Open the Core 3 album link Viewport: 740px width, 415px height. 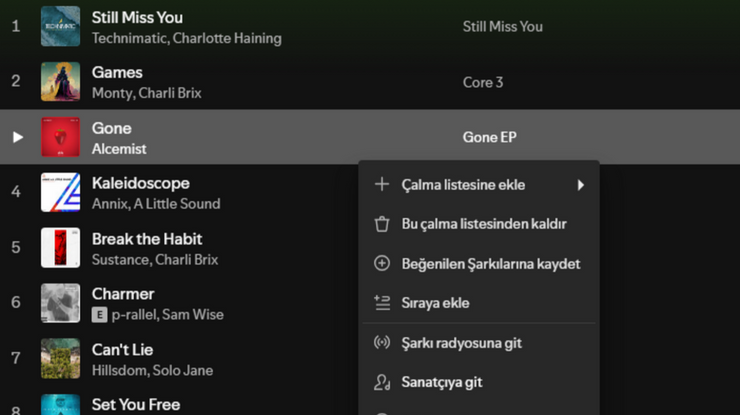[483, 82]
